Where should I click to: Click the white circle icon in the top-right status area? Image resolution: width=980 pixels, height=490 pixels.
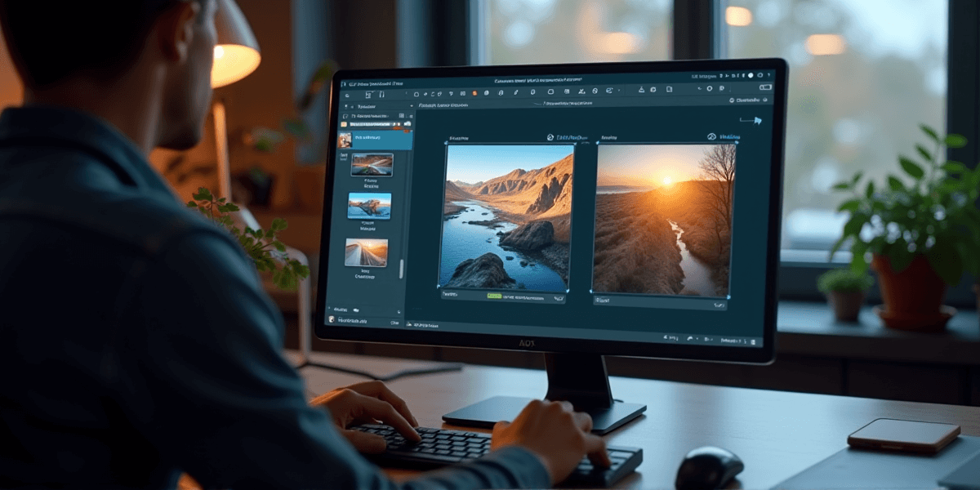[x=750, y=74]
